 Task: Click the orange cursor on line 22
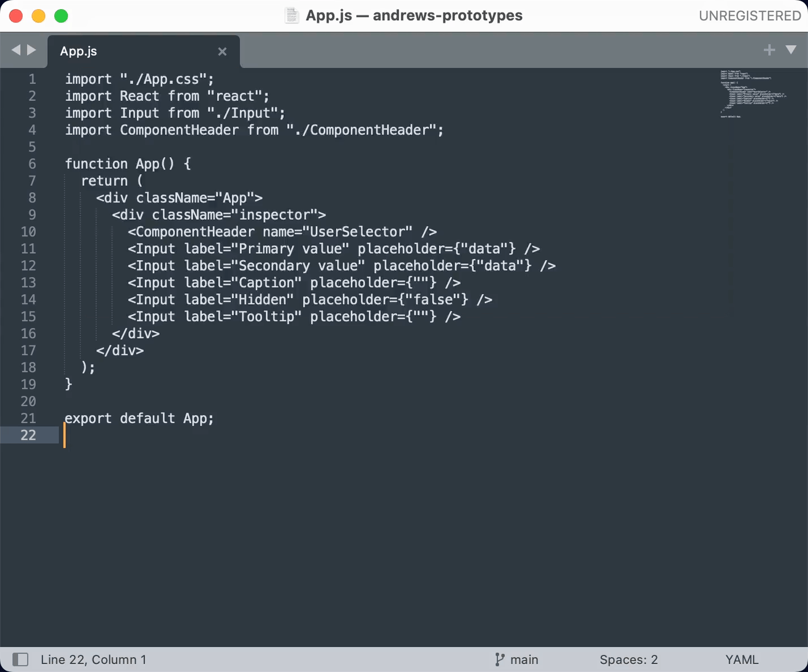point(65,436)
